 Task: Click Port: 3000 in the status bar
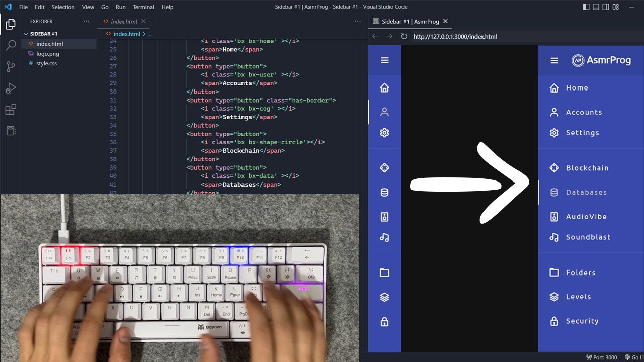pyautogui.click(x=601, y=357)
